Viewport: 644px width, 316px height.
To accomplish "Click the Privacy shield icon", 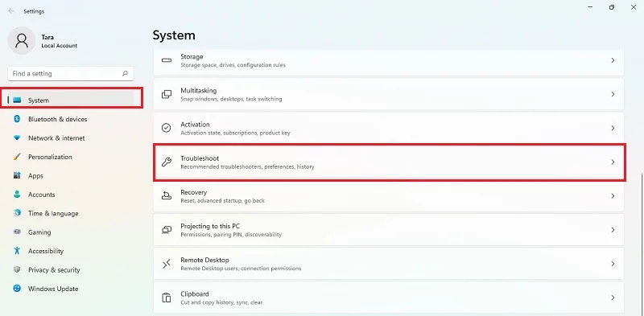I will pyautogui.click(x=17, y=269).
